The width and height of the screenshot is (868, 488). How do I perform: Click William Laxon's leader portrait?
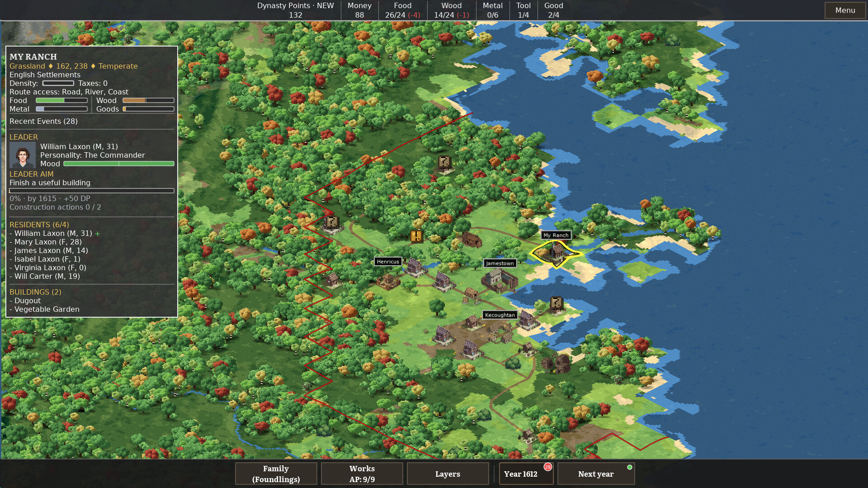tap(23, 155)
